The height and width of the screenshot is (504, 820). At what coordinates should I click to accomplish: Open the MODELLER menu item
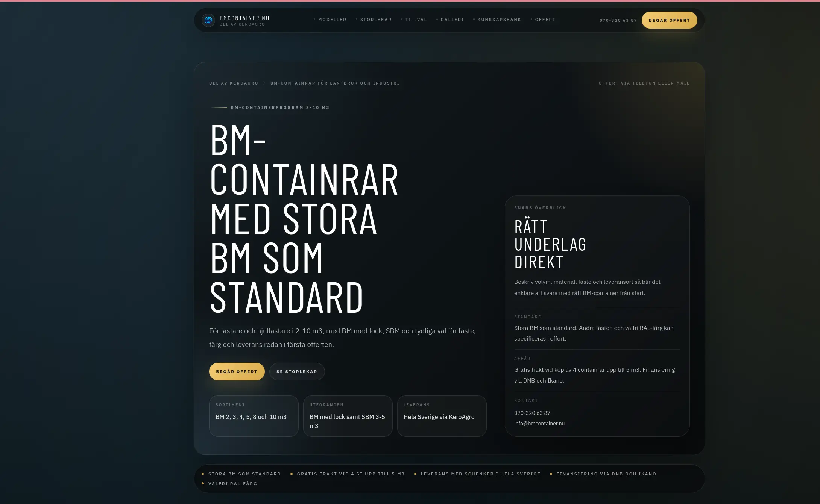[x=332, y=20]
